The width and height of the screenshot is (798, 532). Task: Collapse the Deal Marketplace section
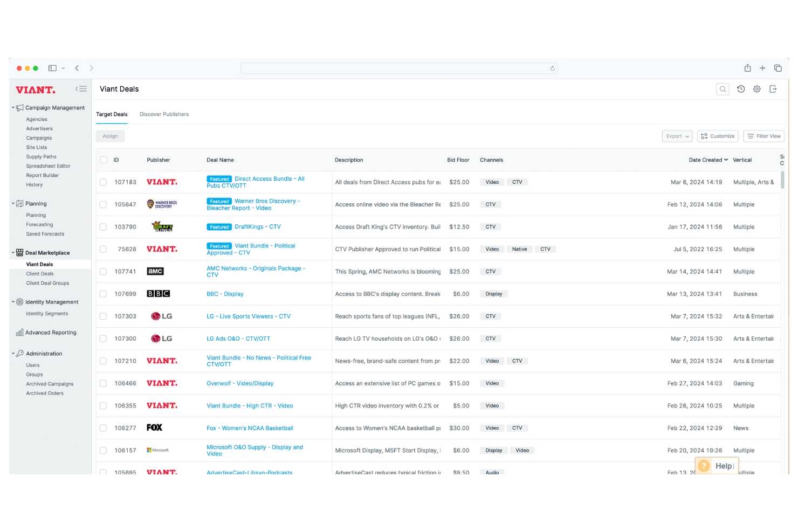point(13,252)
